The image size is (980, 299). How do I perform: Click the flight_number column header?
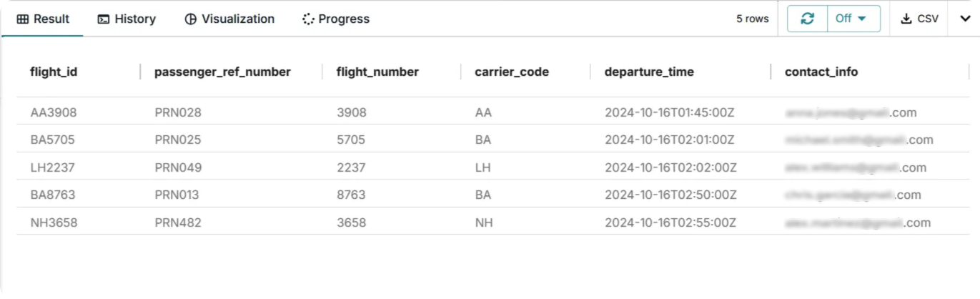pos(377,72)
